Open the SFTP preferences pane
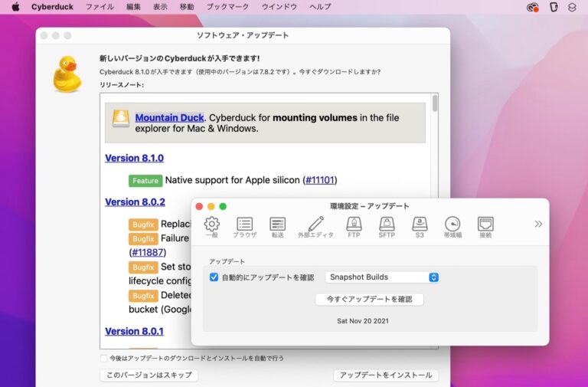Screen dimensions: 588x387 click(387, 227)
